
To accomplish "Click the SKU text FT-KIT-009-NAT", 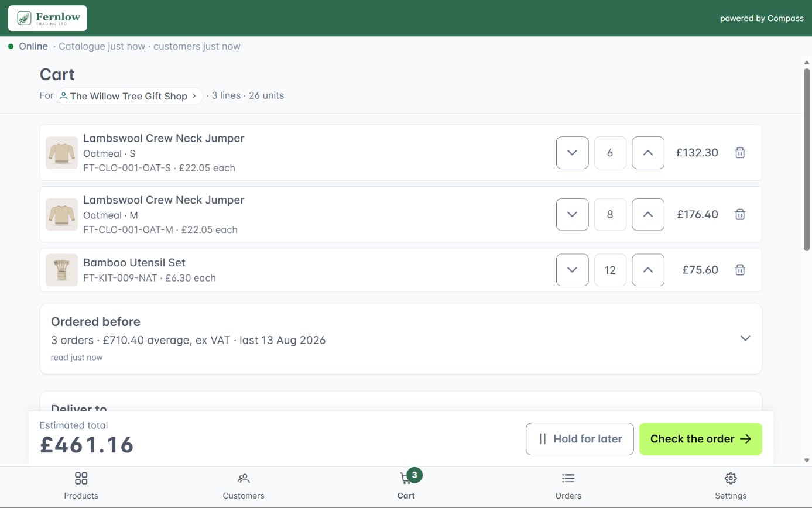I will [x=120, y=278].
